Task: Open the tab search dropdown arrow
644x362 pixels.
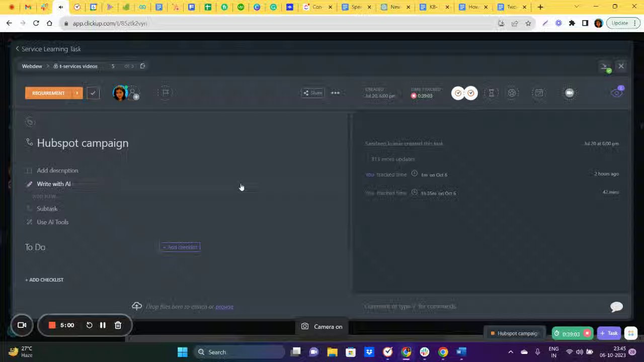Action: coord(577,7)
